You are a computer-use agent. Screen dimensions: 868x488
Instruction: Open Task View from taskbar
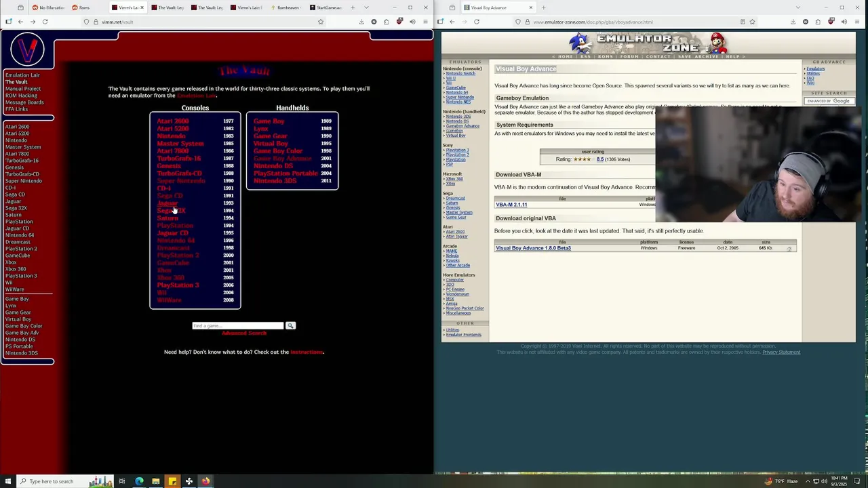pos(122,481)
